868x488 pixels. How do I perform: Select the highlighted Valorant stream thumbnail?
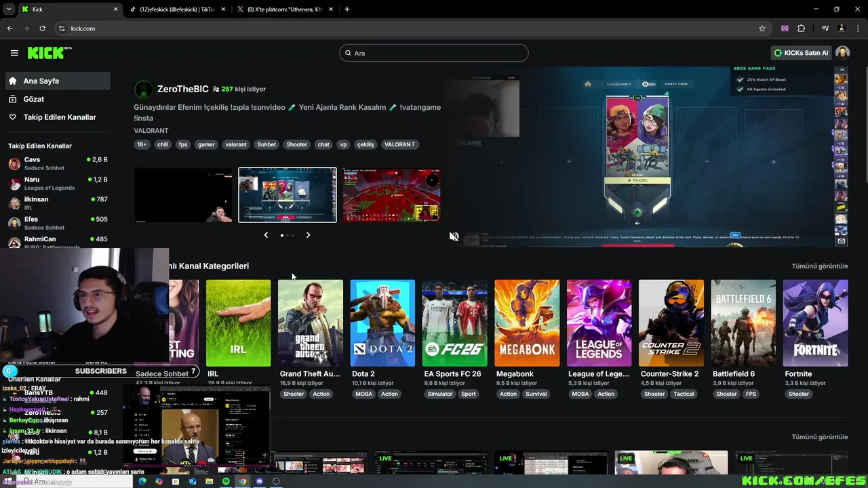pos(288,195)
